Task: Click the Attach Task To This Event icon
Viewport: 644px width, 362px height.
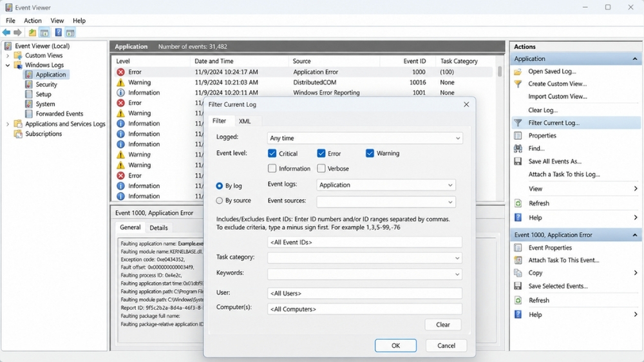Action: [x=518, y=260]
